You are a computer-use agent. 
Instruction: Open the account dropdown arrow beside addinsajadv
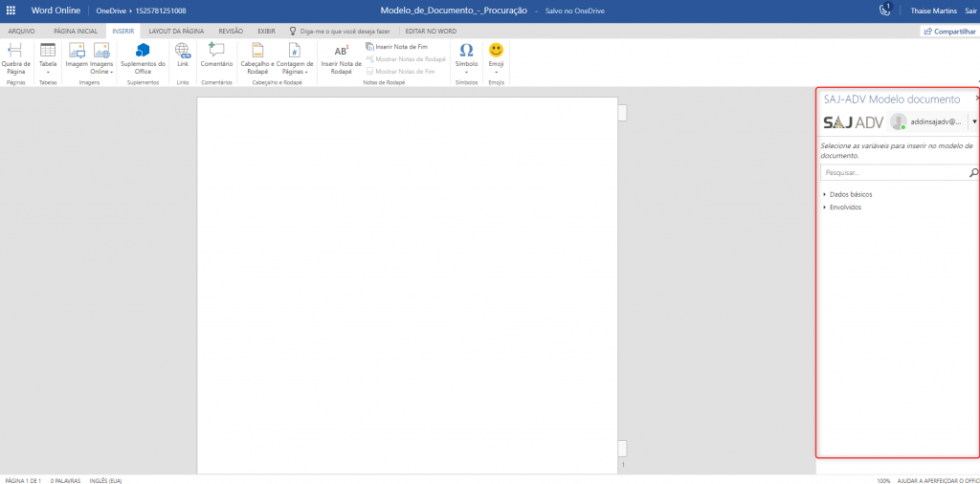click(973, 121)
